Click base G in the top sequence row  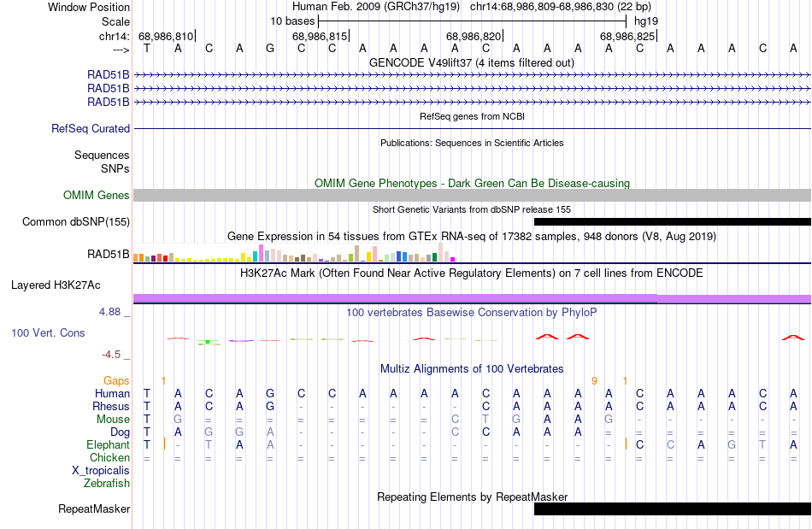tap(270, 49)
